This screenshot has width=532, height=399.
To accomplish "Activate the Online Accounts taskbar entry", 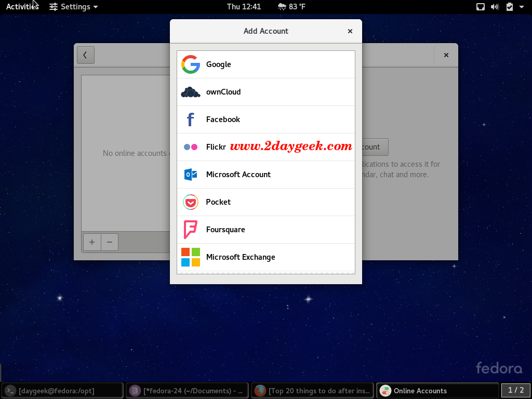I will point(437,391).
